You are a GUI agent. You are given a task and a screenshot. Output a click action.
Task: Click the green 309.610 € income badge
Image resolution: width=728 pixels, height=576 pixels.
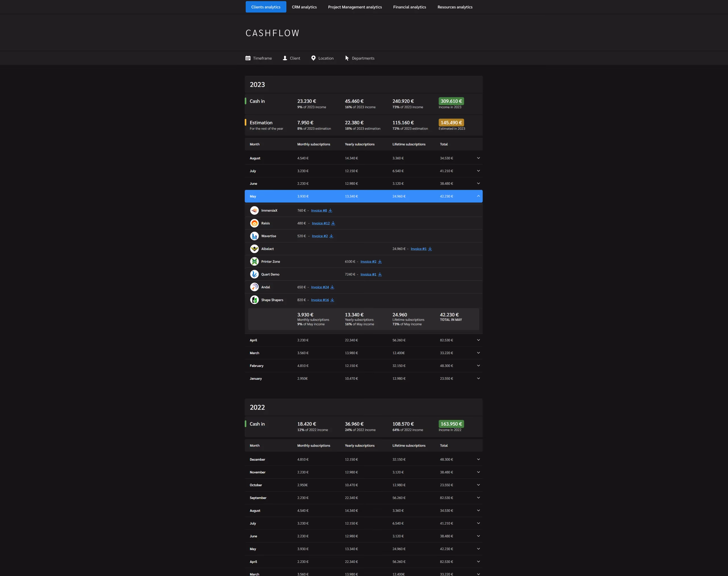click(451, 101)
